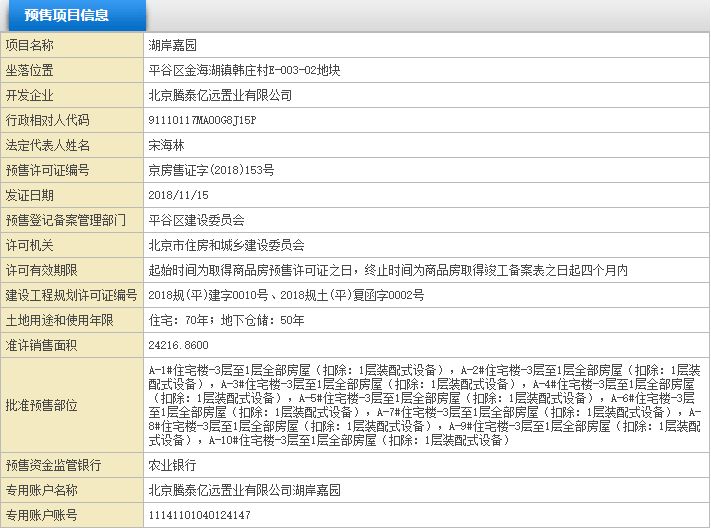
Task: Click the 预售登记备案管理部门 label
Action: click(66, 220)
